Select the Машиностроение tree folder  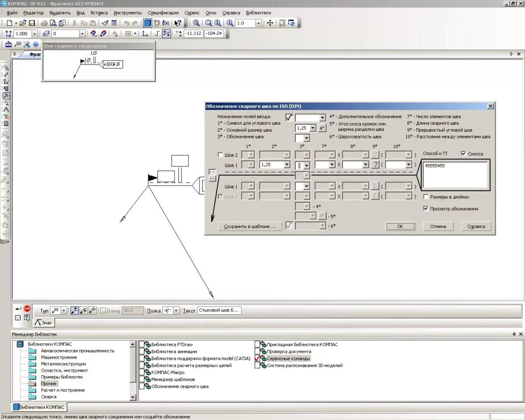[x=59, y=357]
